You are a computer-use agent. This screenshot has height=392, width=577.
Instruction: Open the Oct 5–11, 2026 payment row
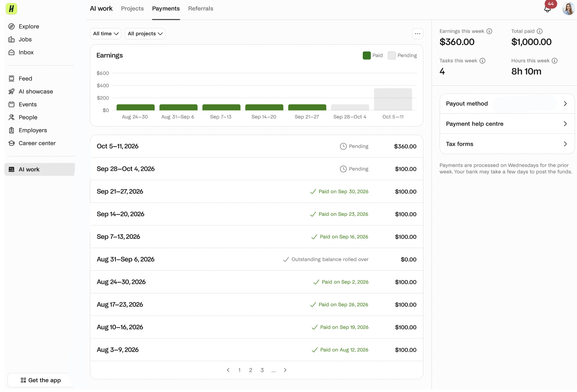point(257,146)
